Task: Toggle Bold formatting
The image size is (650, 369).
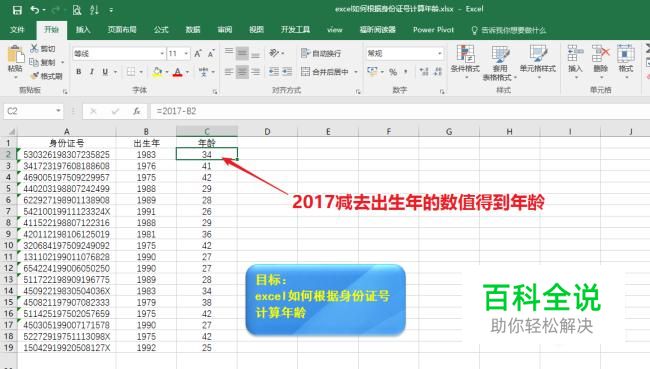Action: click(79, 72)
